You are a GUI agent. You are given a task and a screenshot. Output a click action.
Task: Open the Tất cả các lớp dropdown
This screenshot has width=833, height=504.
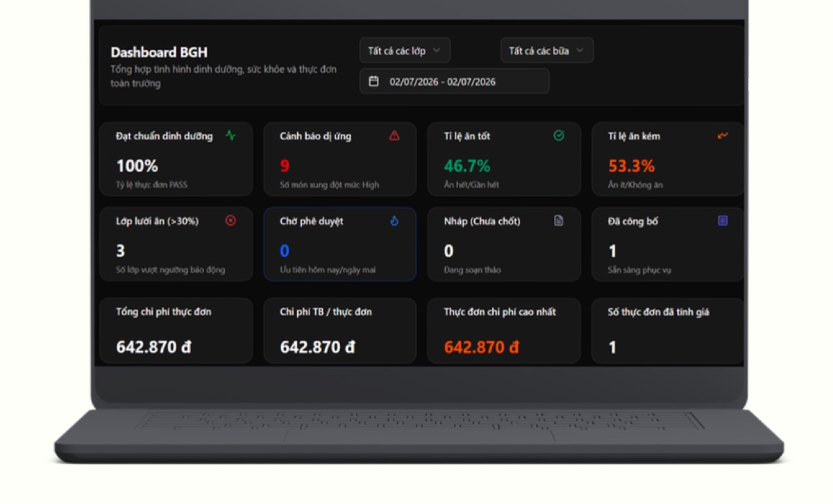coord(405,51)
